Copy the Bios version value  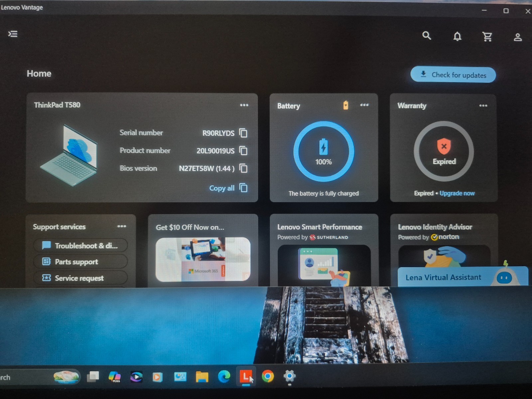coord(243,168)
